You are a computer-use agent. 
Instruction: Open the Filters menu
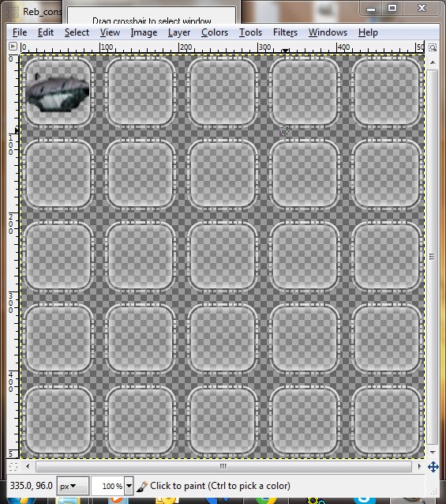point(285,32)
